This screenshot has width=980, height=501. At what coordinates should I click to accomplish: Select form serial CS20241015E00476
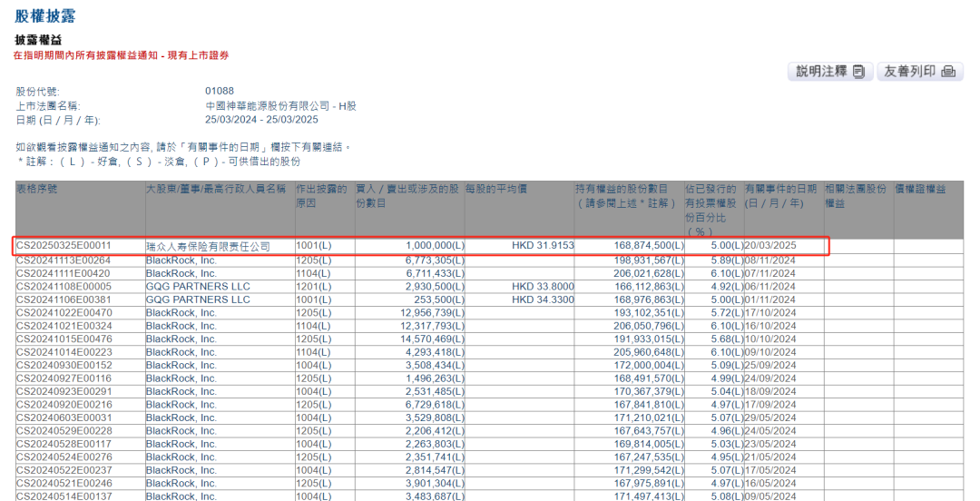pyautogui.click(x=64, y=339)
